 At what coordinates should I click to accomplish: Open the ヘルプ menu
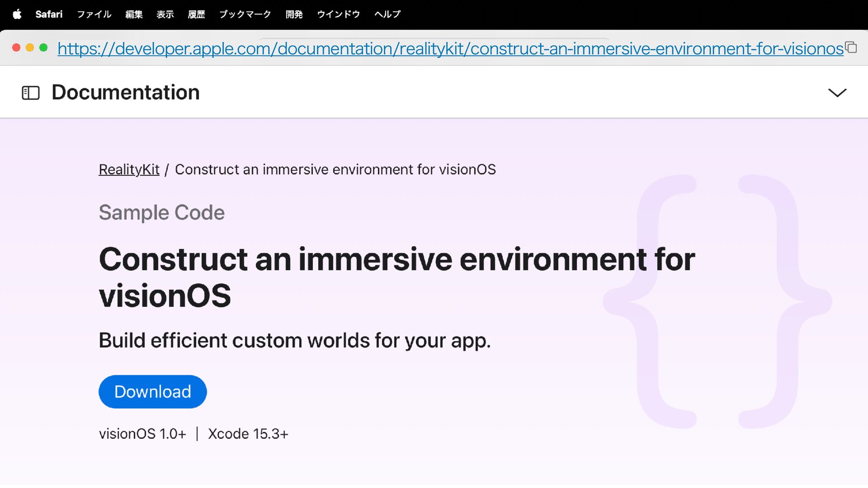click(387, 14)
